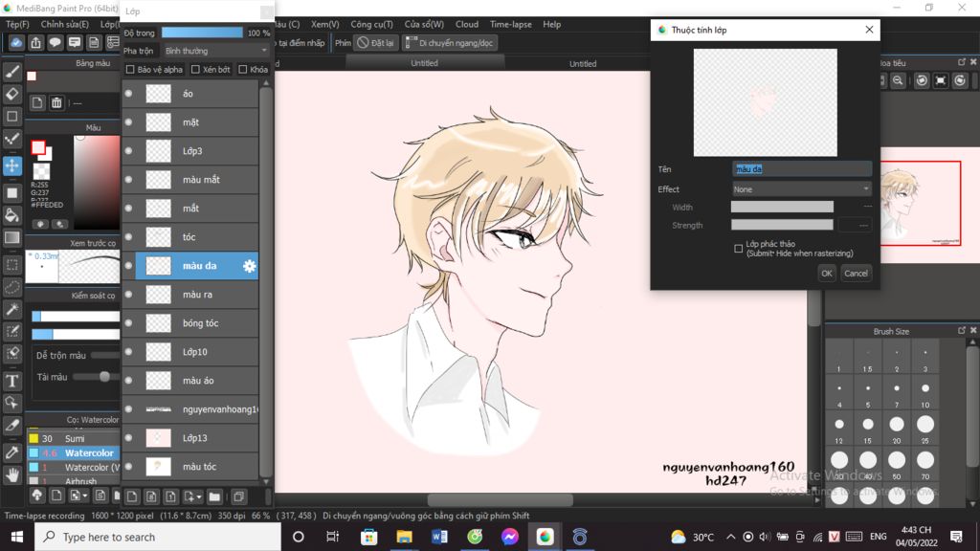Open Cửa sổ(W) menu
The height and width of the screenshot is (551, 980).
coord(424,24)
